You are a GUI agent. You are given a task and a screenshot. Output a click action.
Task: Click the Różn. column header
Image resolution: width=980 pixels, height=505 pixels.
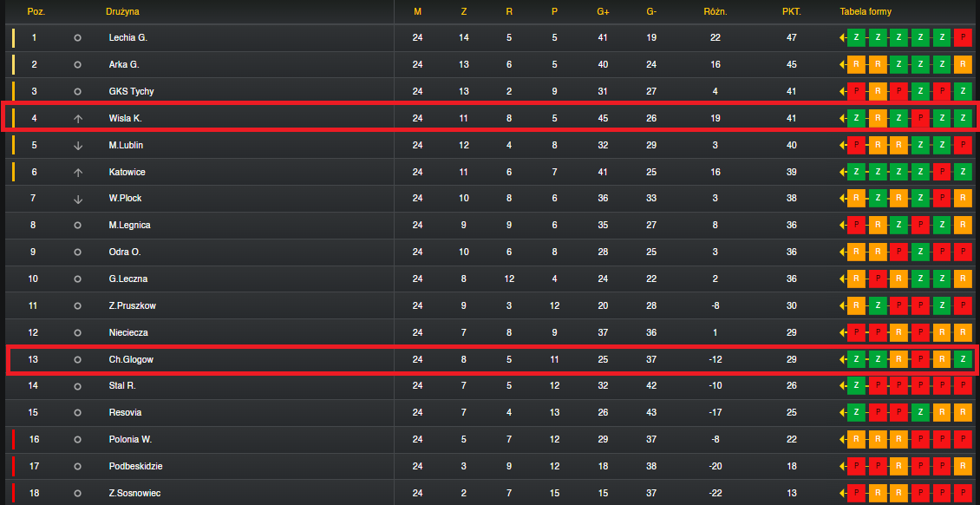coord(715,12)
